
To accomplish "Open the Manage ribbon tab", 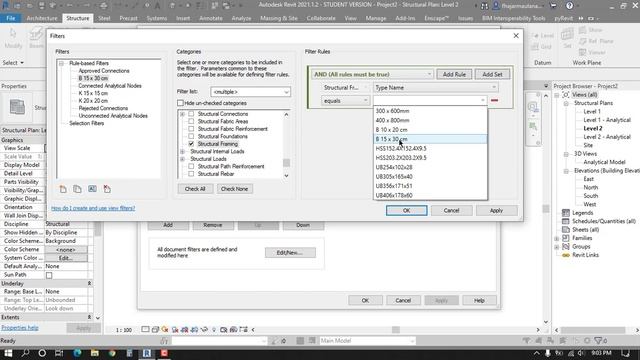I will (x=376, y=18).
